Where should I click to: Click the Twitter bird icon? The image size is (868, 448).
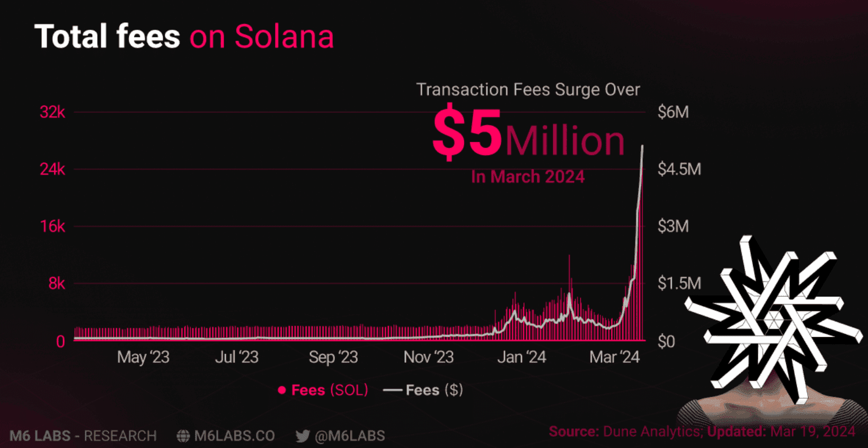[x=303, y=436]
